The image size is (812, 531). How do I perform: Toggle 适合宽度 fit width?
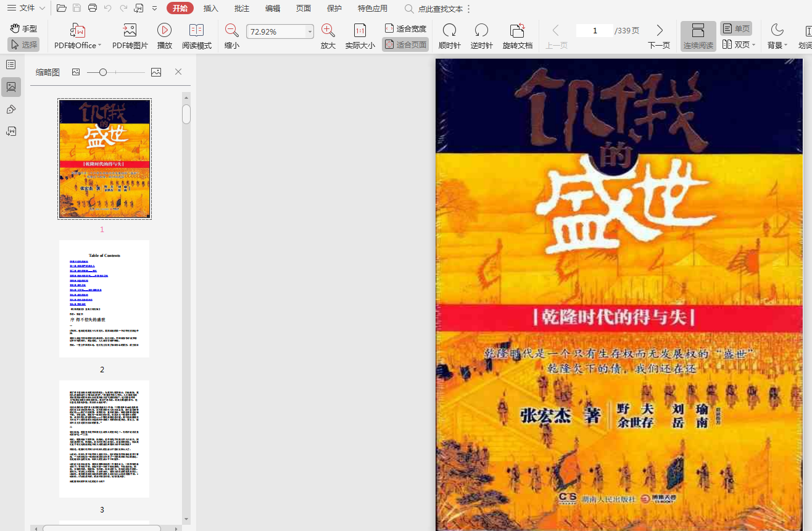(x=405, y=28)
